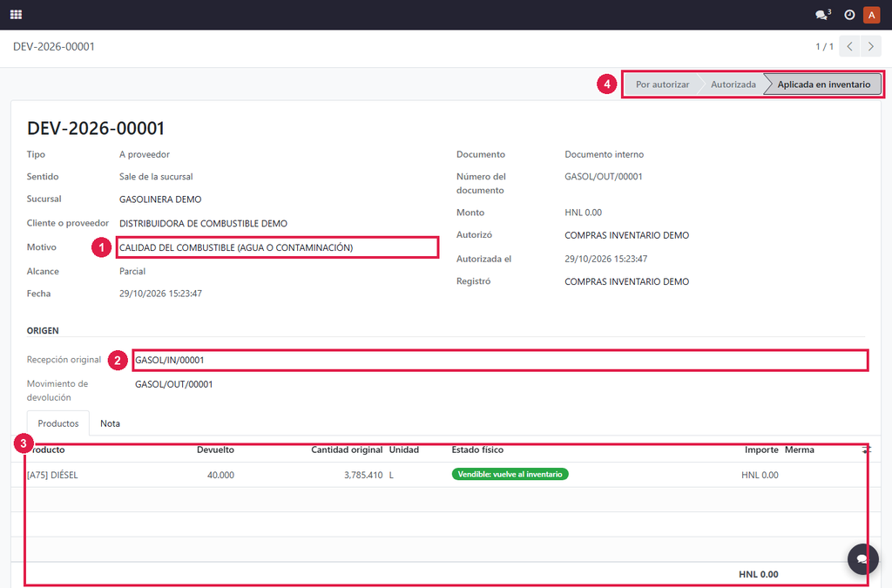Select the [A75] DIÉSEL product row
Image resolution: width=892 pixels, height=588 pixels.
445,475
